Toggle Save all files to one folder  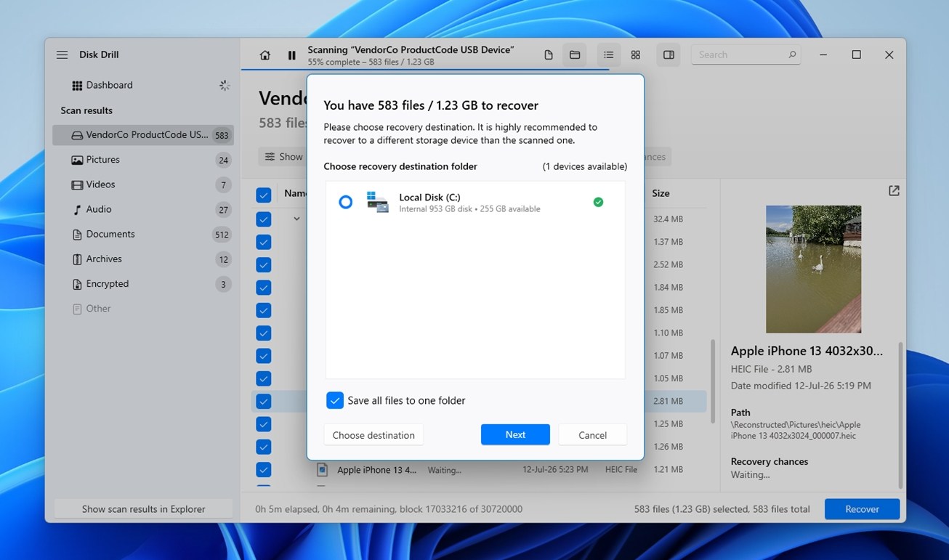point(335,400)
